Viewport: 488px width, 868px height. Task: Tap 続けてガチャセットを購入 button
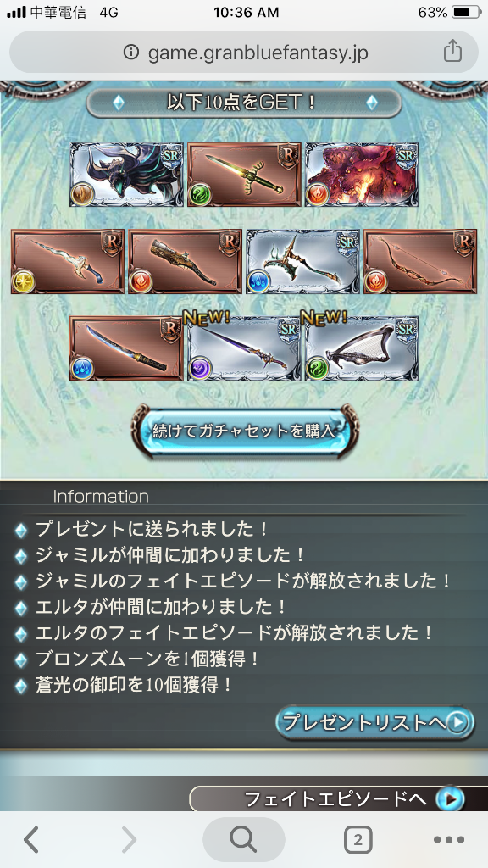(245, 431)
